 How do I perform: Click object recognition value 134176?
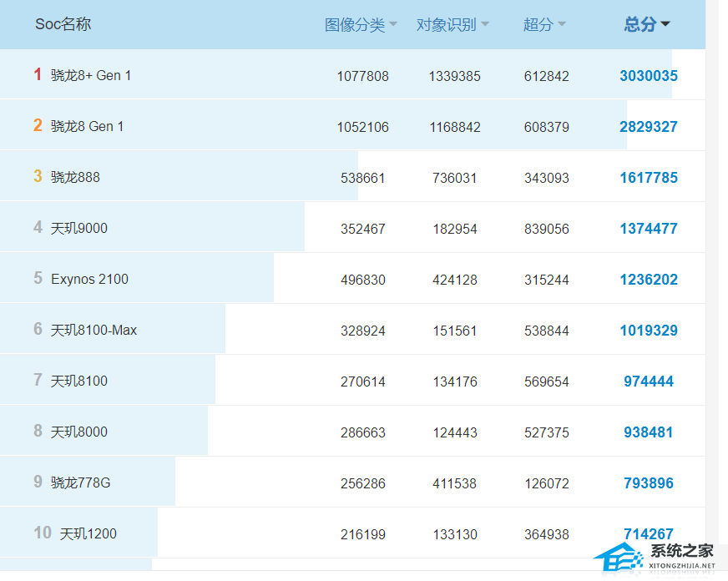[x=454, y=382]
